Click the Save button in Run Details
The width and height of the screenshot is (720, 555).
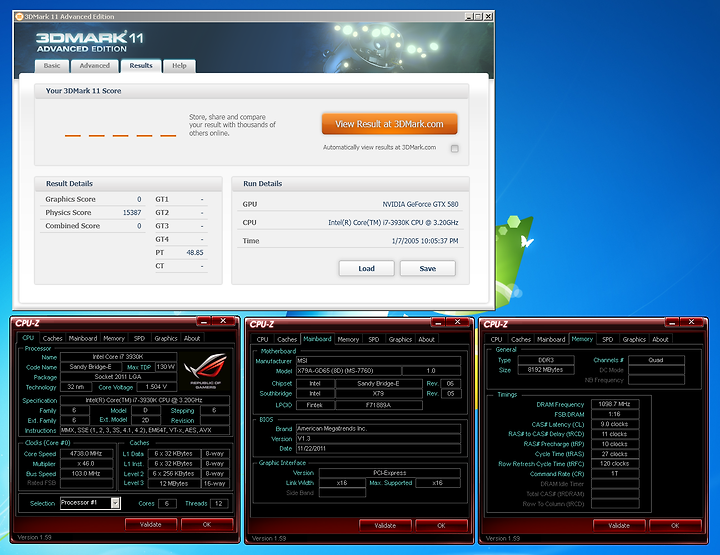point(428,269)
